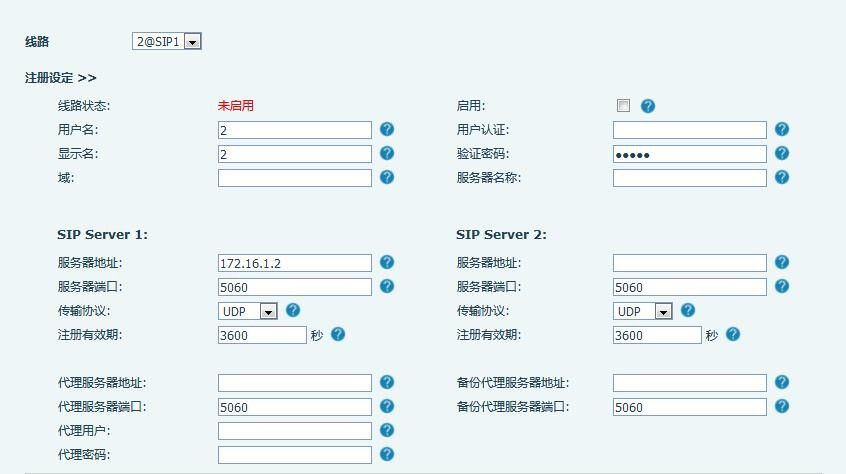Click SIP Server 1 服务器地址 field 172.16.1.2
846x474 pixels.
coord(294,263)
